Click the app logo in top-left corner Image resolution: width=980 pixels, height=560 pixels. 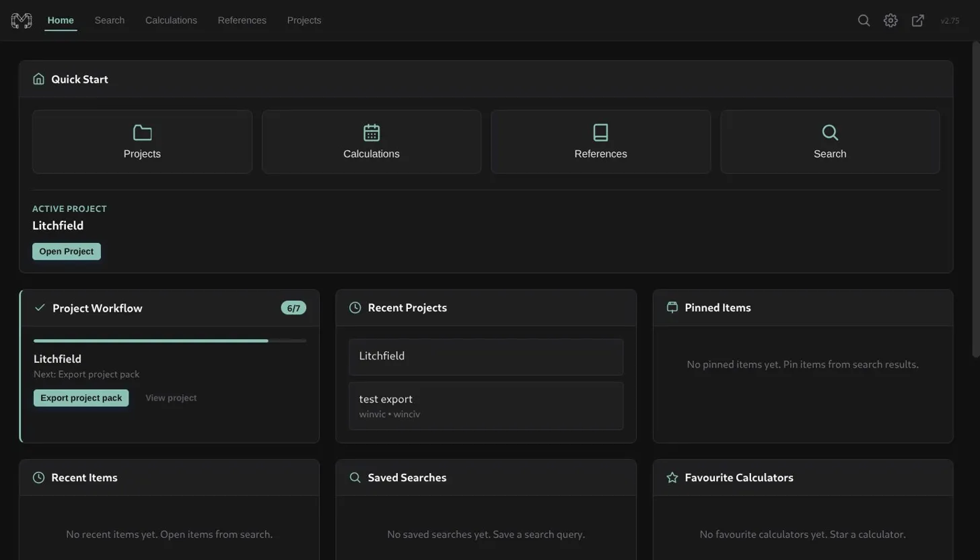tap(22, 20)
